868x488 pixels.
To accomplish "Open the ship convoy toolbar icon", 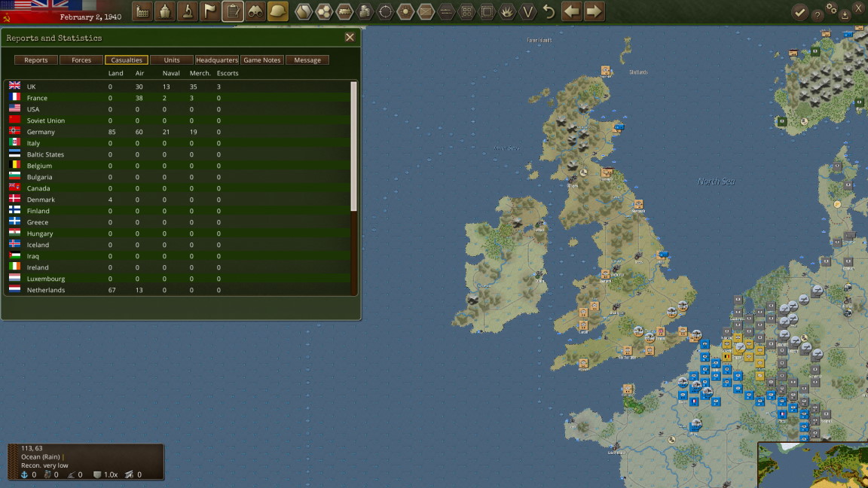I will (165, 11).
